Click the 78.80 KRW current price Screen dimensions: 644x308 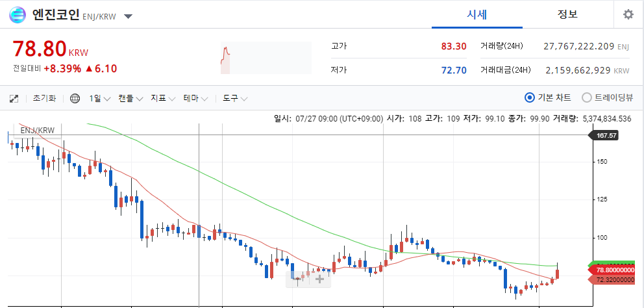(x=51, y=49)
